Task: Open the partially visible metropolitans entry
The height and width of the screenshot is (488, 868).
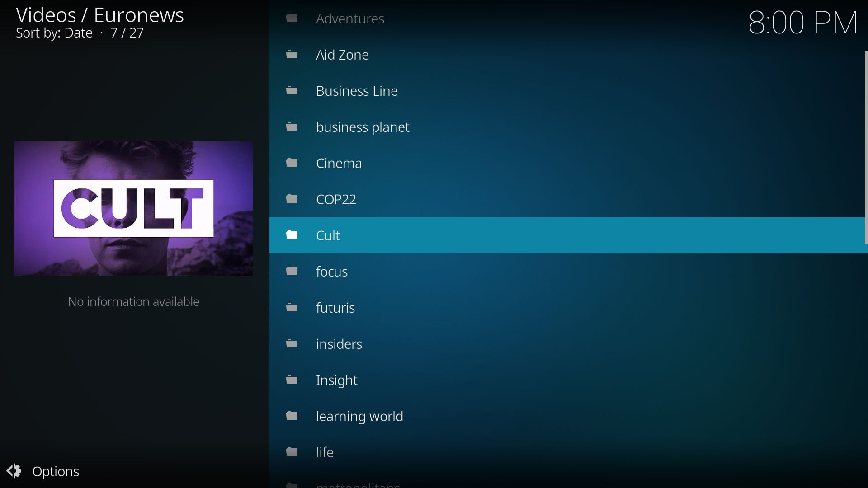Action: click(358, 484)
